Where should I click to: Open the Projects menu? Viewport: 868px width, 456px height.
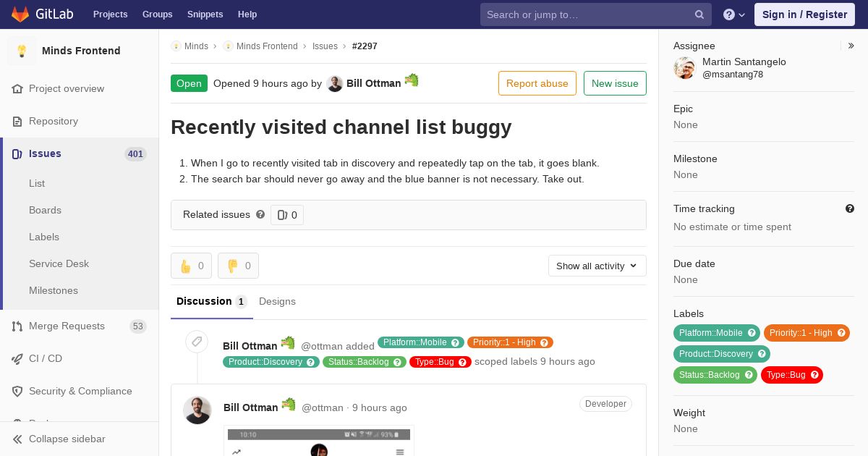(110, 14)
